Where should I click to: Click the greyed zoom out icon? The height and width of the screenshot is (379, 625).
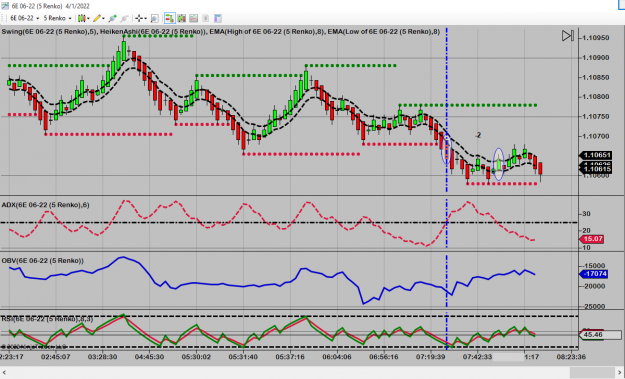coord(125,18)
